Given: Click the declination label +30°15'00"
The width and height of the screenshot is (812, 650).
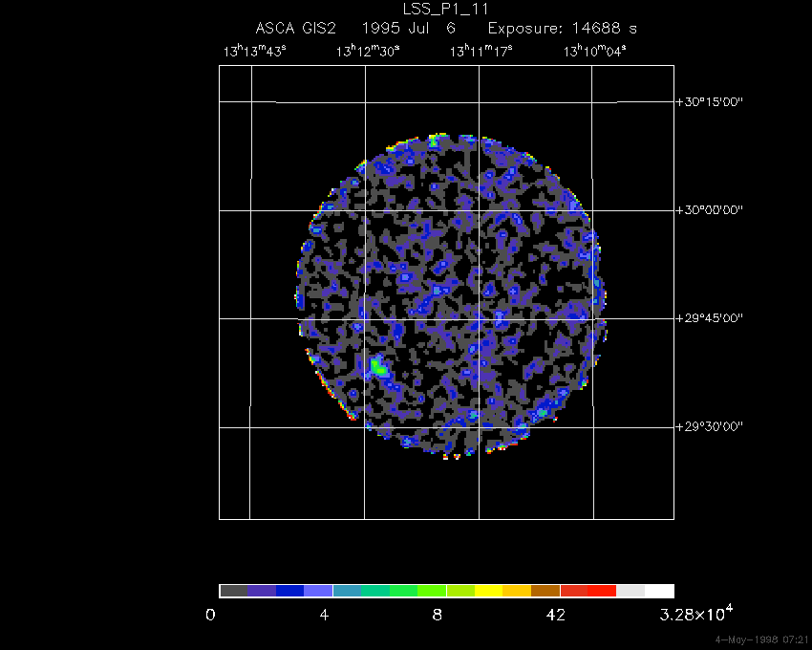Looking at the screenshot, I should click(710, 101).
